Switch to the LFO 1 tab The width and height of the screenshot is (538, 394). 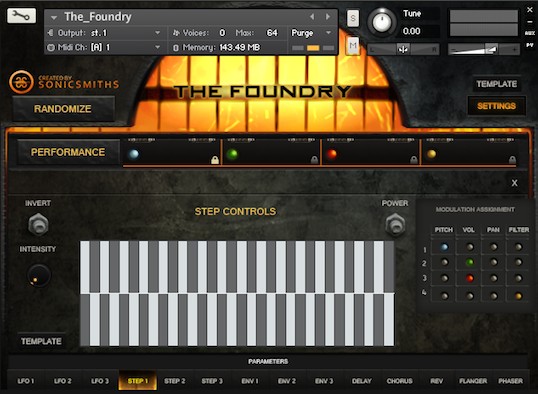[26, 381]
